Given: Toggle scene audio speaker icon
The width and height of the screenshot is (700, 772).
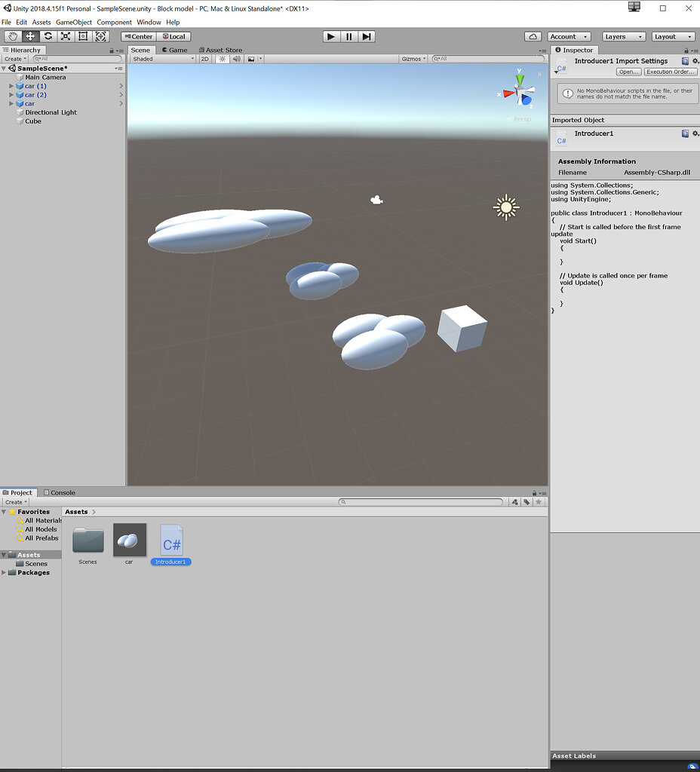Looking at the screenshot, I should pyautogui.click(x=236, y=59).
